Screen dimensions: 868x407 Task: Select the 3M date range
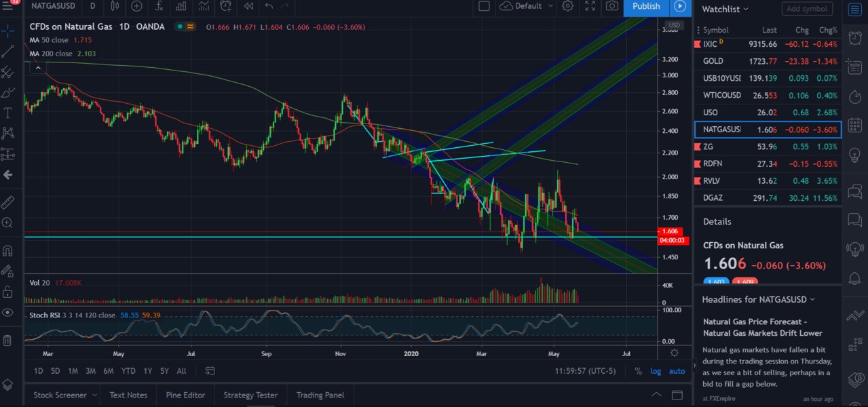[90, 371]
